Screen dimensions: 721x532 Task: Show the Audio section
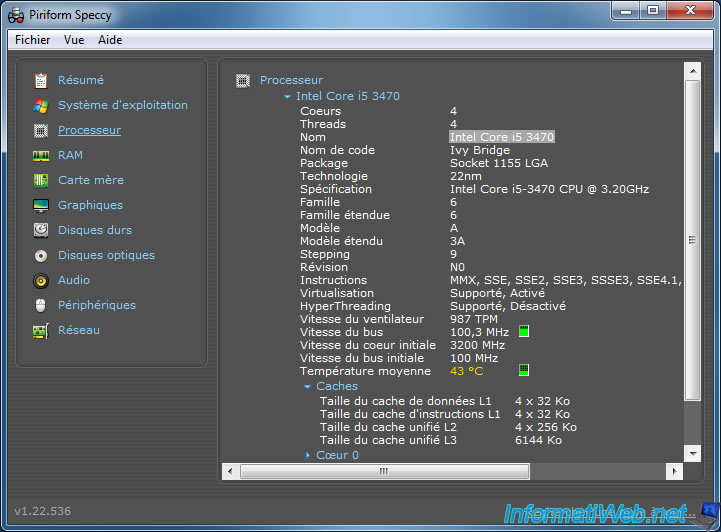click(x=74, y=280)
